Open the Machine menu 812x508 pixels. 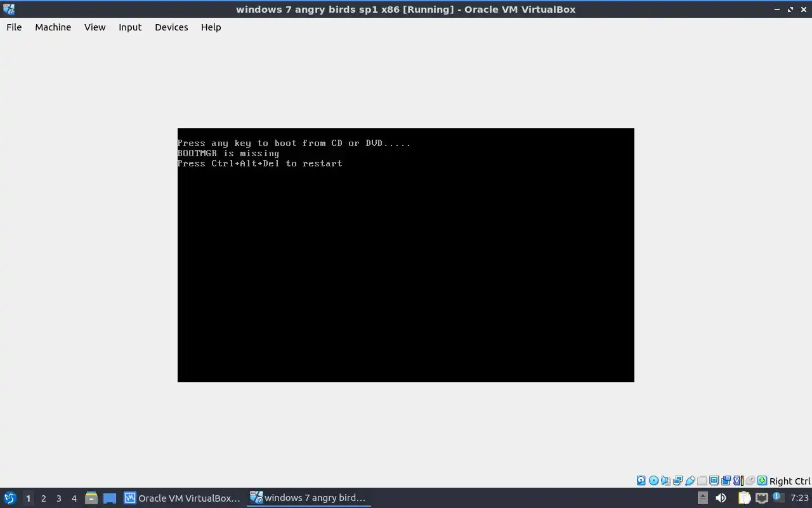(x=53, y=27)
